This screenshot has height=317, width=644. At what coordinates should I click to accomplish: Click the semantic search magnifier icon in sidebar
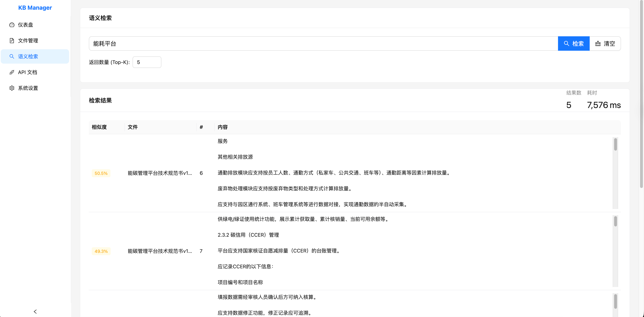[x=12, y=56]
